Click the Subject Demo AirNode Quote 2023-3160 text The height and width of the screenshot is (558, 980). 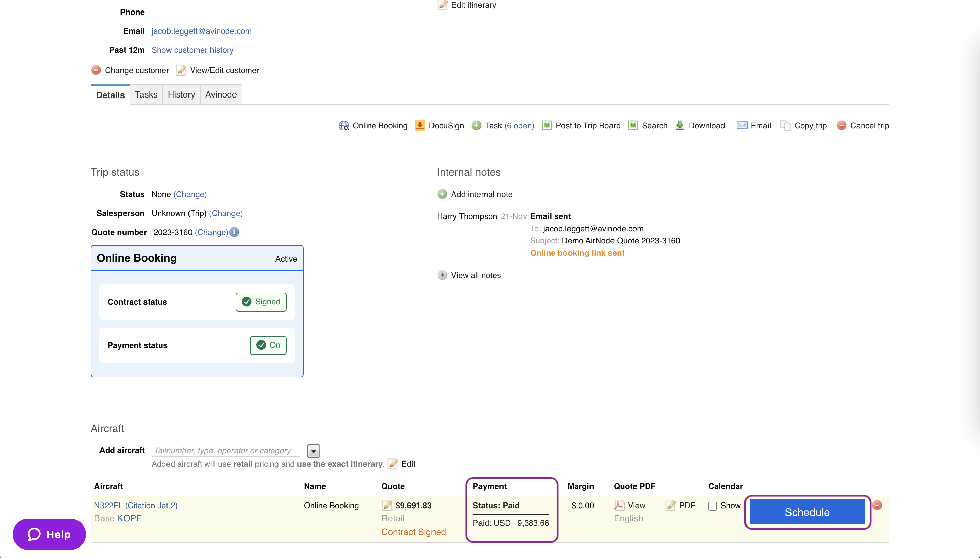point(605,241)
